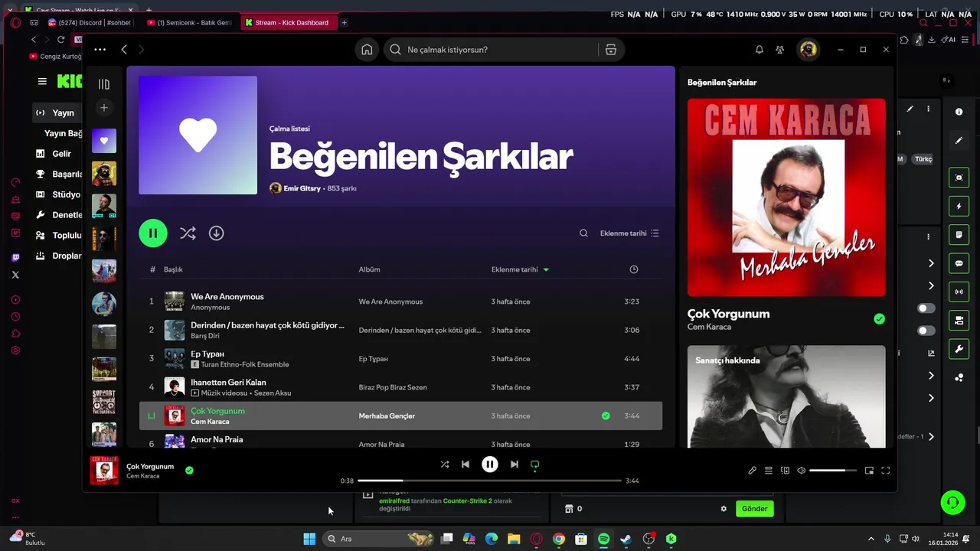Switch to Semicenk YouTube browser tab
Viewport: 980px width, 551px height.
tap(189, 23)
